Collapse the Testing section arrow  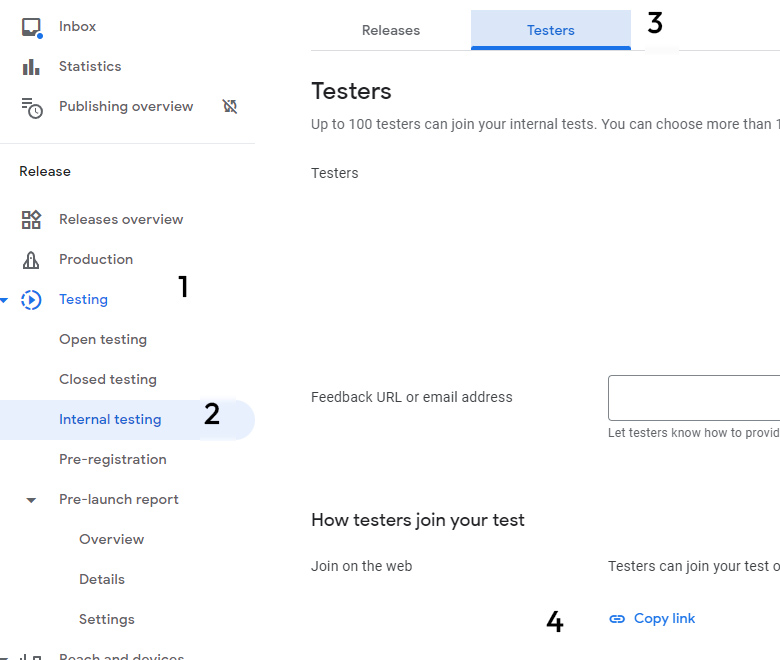pyautogui.click(x=4, y=300)
